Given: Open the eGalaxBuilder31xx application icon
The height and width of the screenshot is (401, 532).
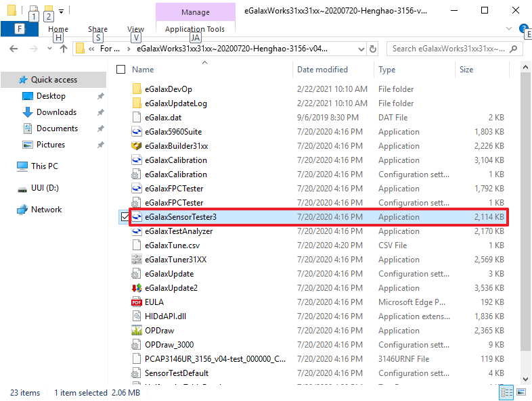Looking at the screenshot, I should tap(137, 146).
